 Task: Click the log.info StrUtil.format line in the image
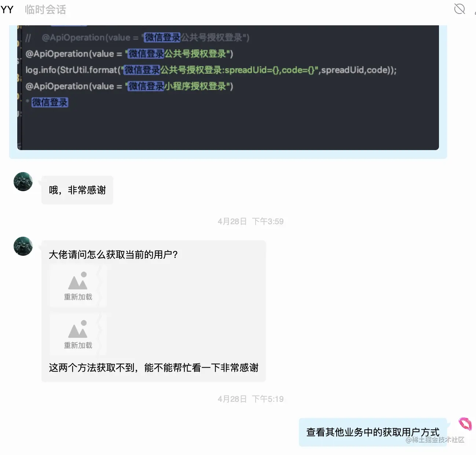pyautogui.click(x=211, y=70)
